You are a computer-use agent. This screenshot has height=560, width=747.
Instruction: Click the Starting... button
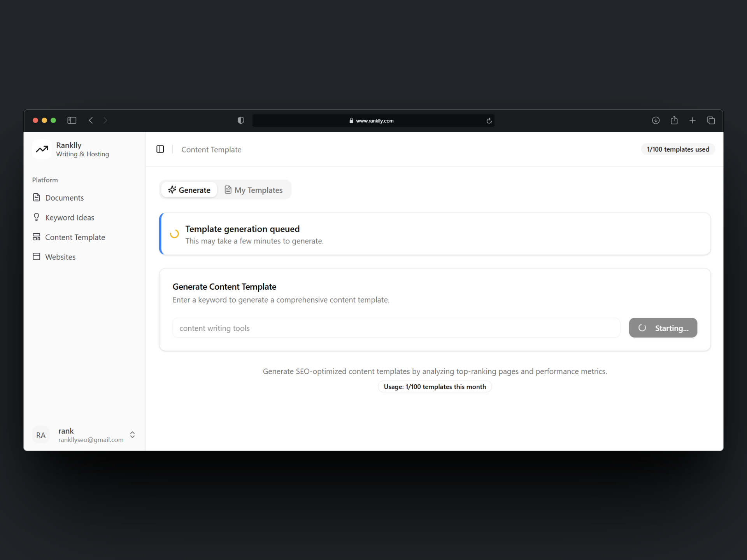(x=663, y=328)
